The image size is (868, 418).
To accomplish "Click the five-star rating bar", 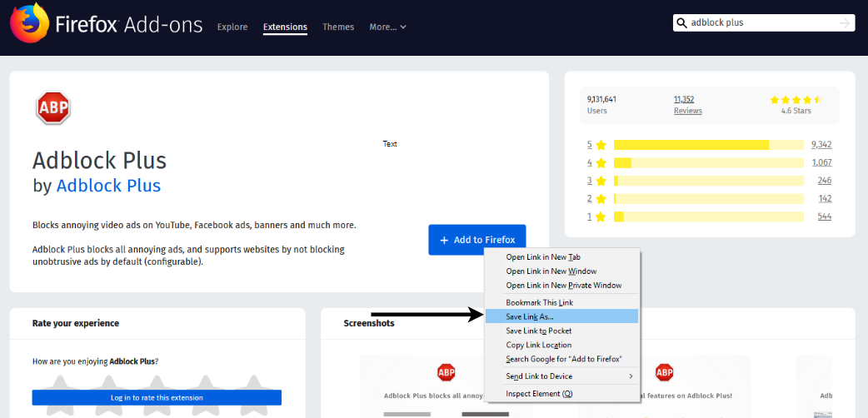I will click(x=709, y=145).
